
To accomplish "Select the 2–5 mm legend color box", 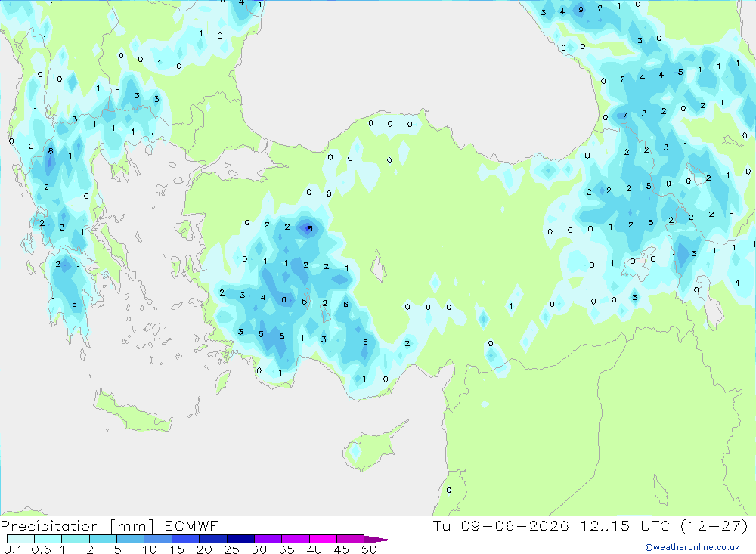I will pyautogui.click(x=103, y=539).
